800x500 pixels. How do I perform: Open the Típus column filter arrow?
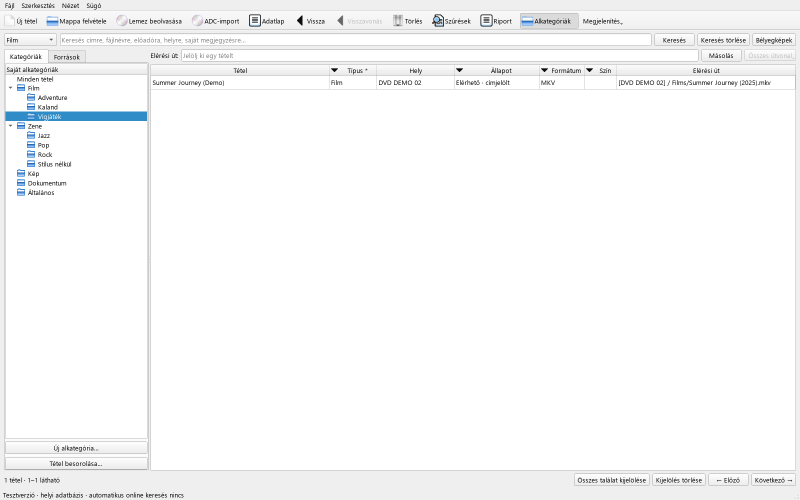[335, 70]
